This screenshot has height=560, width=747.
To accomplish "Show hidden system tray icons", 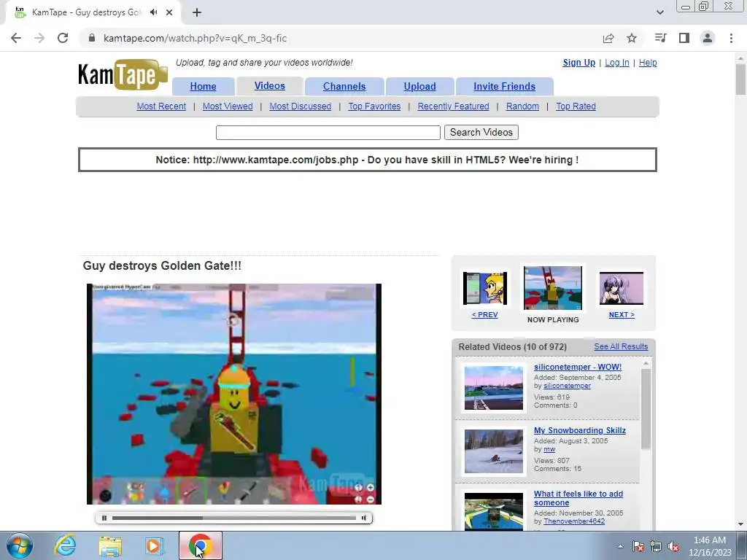I will [620, 546].
